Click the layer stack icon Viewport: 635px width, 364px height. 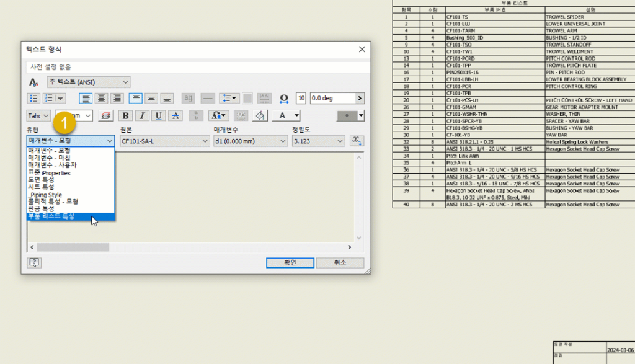pos(105,116)
